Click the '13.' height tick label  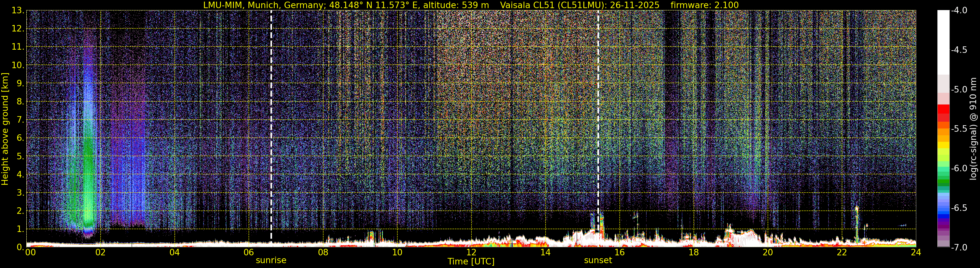tap(18, 11)
